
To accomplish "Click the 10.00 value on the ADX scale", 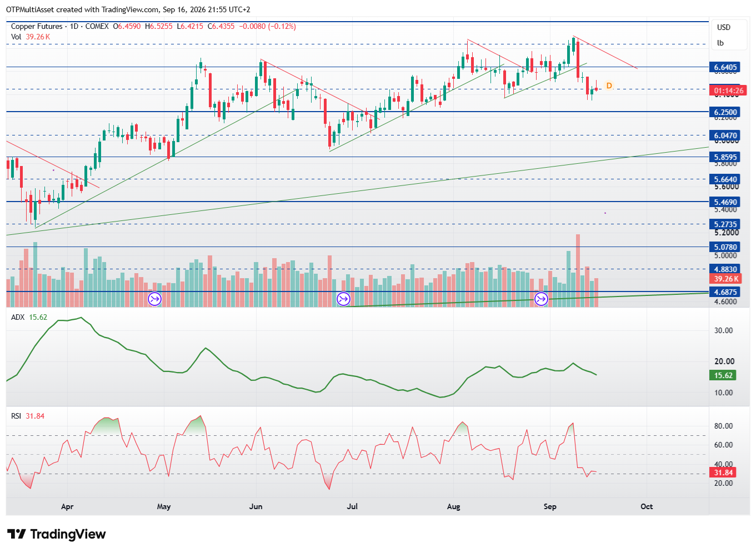I will coord(723,393).
